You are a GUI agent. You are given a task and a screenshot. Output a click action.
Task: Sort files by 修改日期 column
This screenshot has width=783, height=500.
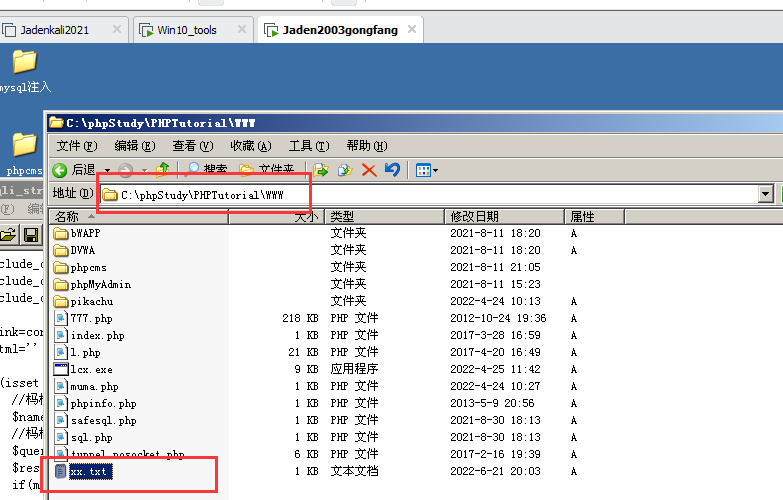(474, 216)
